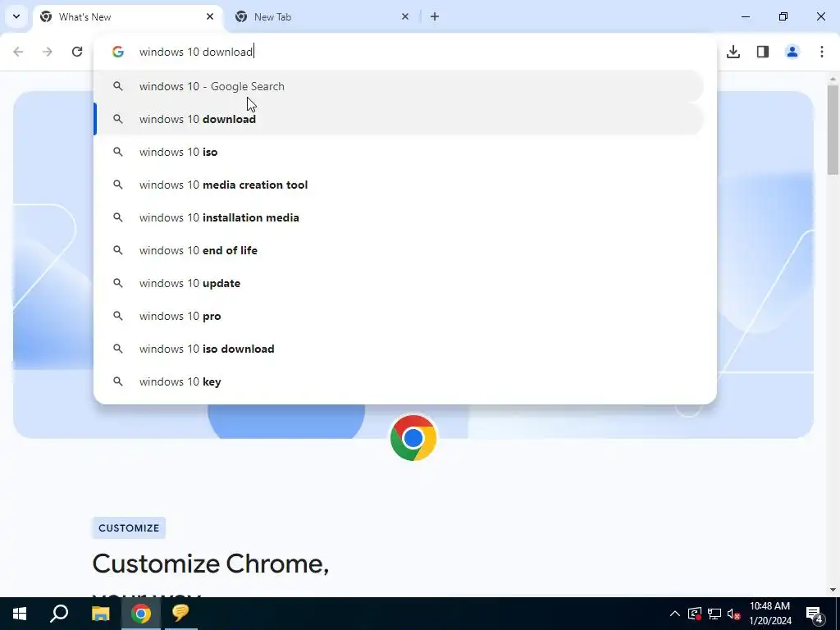Restore down the Chrome window
Image resolution: width=840 pixels, height=630 pixels.
(x=783, y=16)
